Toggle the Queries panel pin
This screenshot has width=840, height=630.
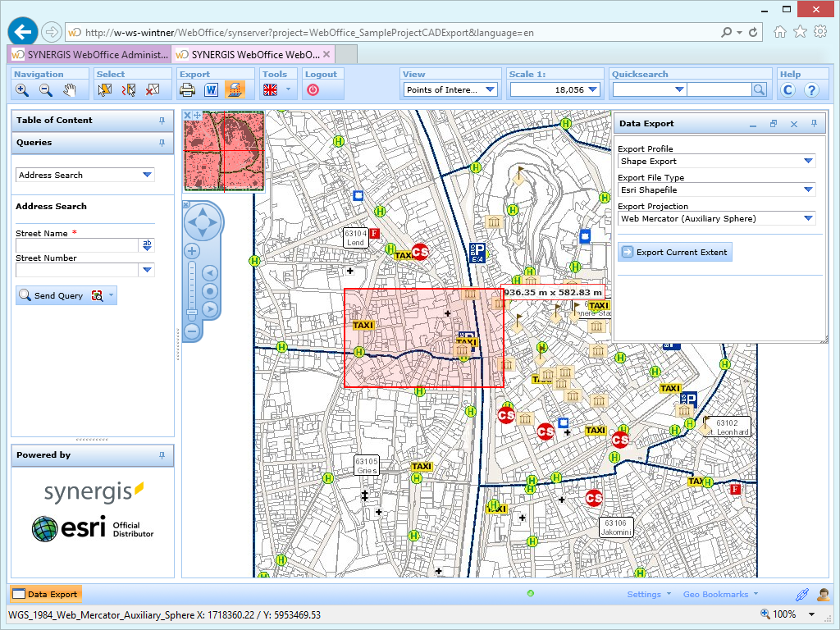pos(163,143)
